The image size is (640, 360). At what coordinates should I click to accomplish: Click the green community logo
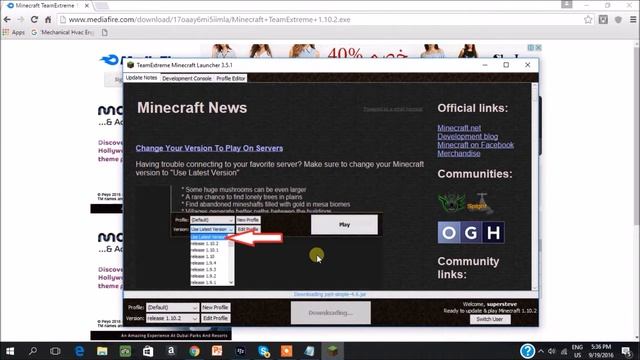(451, 202)
